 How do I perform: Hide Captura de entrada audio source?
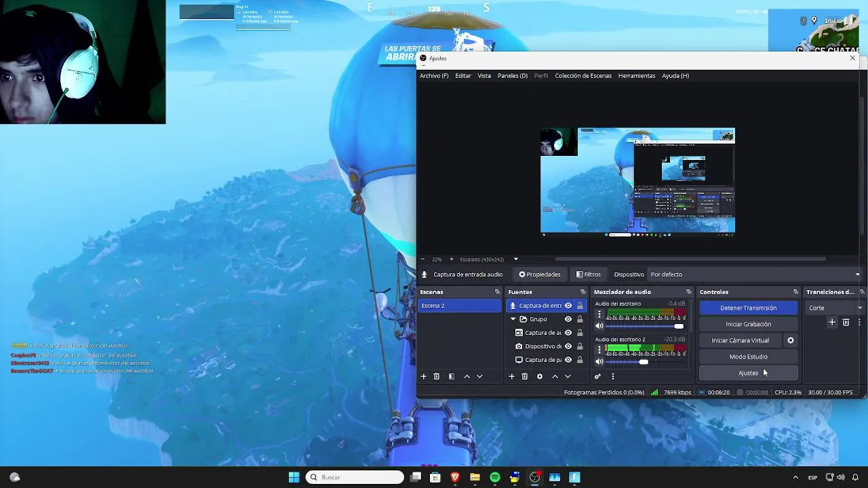(x=568, y=306)
